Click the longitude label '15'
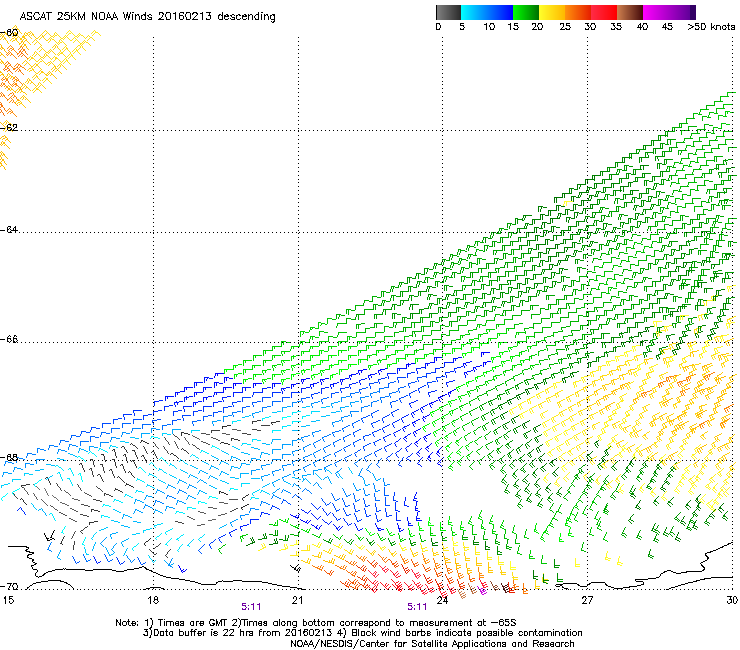The height and width of the screenshot is (650, 740). point(8,600)
